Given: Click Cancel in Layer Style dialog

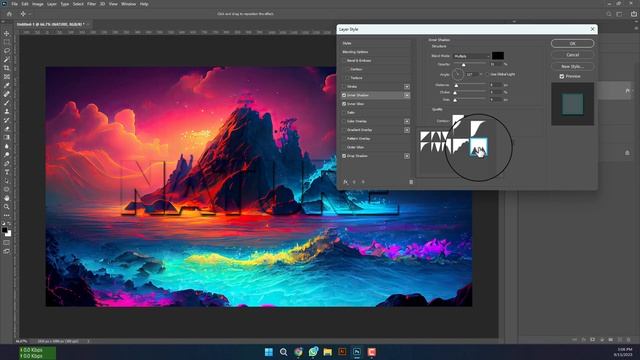Looking at the screenshot, I should [572, 55].
